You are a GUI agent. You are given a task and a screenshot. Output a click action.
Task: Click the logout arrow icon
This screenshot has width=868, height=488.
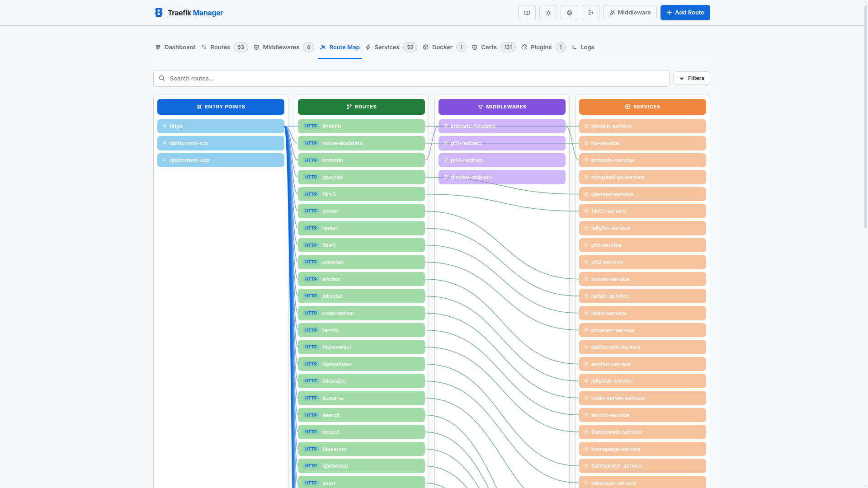(x=590, y=13)
